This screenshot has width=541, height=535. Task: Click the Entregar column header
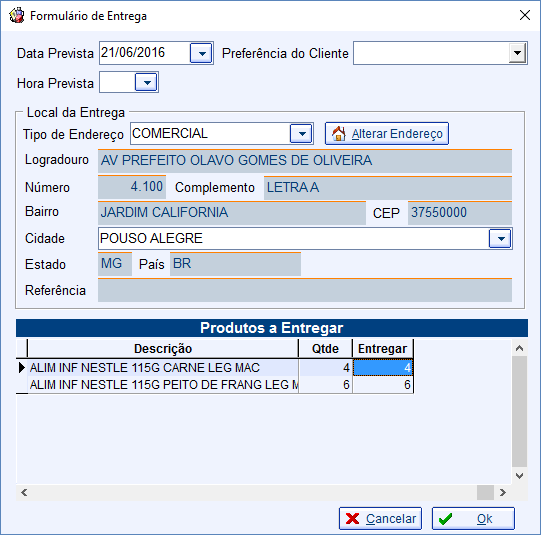point(382,349)
